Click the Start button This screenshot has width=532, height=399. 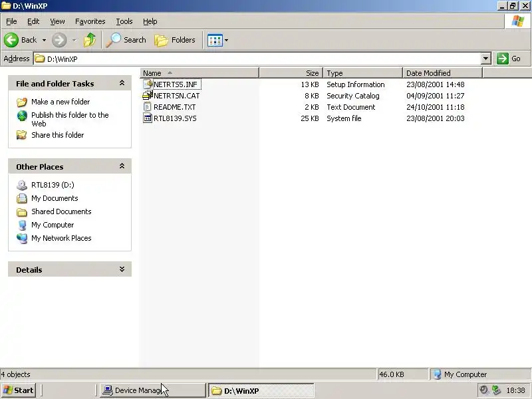[x=19, y=390]
